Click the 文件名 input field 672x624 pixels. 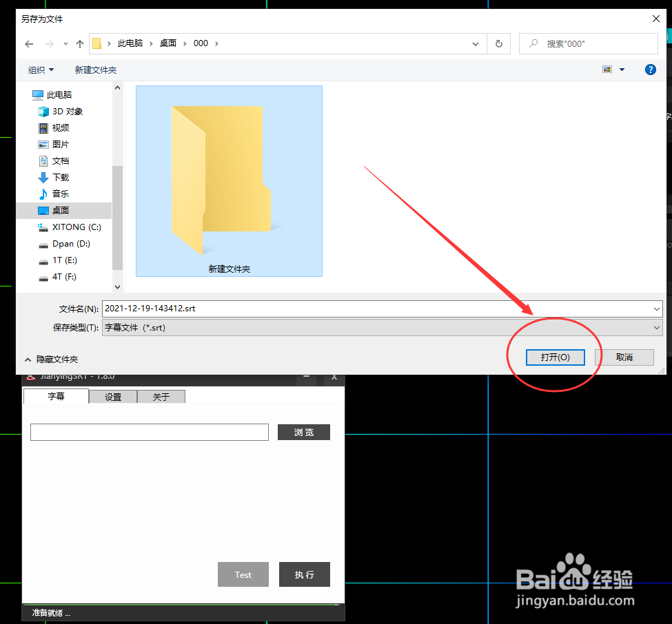click(377, 309)
